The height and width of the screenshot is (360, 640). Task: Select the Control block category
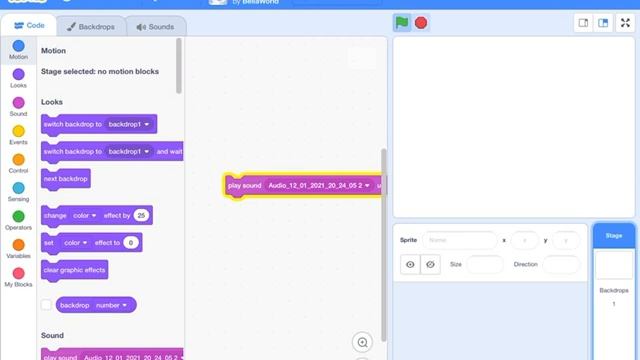tap(18, 164)
